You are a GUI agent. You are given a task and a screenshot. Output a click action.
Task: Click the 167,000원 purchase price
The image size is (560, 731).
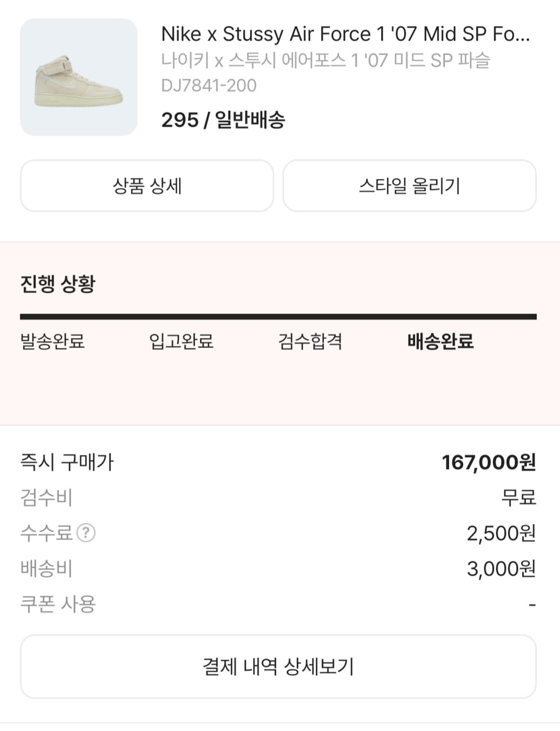click(488, 462)
